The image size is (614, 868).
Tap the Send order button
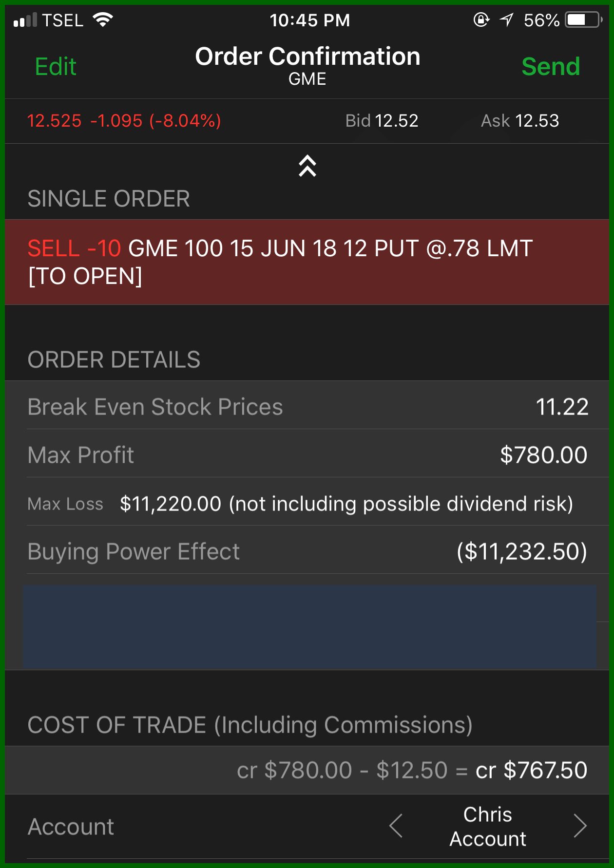click(x=550, y=66)
